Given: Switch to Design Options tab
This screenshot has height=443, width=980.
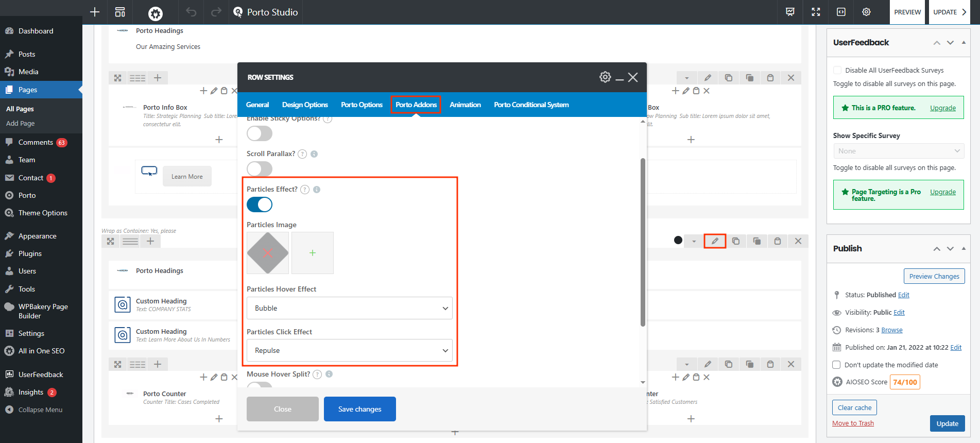Looking at the screenshot, I should pyautogui.click(x=305, y=105).
